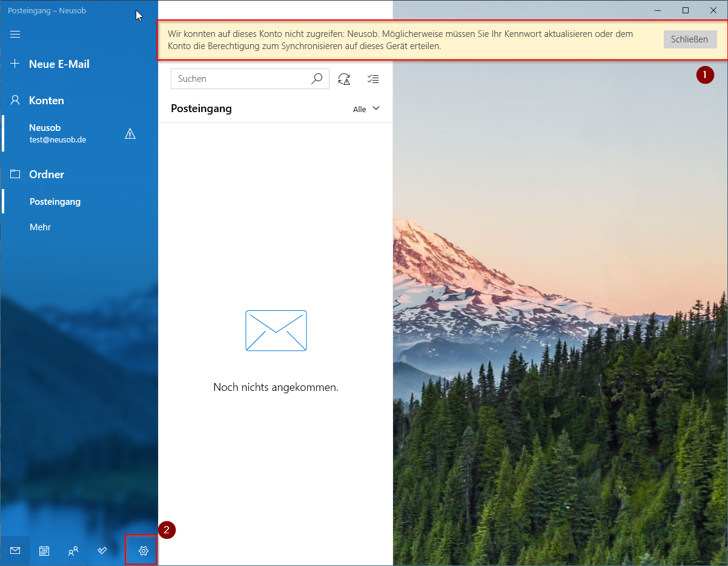The height and width of the screenshot is (566, 728).
Task: Open the Calendar app icon
Action: (44, 551)
